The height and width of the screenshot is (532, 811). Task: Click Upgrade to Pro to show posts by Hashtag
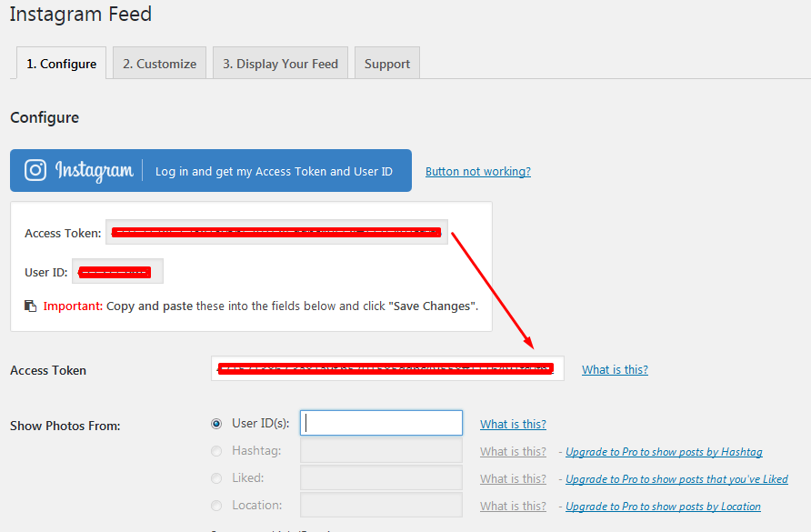[664, 452]
